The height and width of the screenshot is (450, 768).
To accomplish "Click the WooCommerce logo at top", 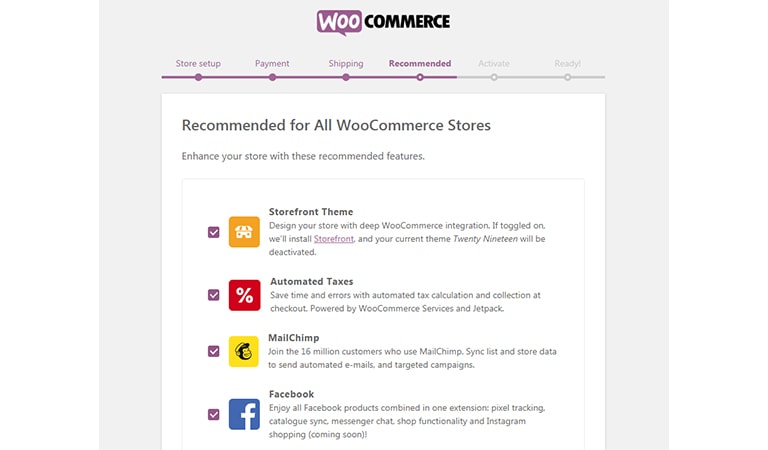I will pos(383,22).
